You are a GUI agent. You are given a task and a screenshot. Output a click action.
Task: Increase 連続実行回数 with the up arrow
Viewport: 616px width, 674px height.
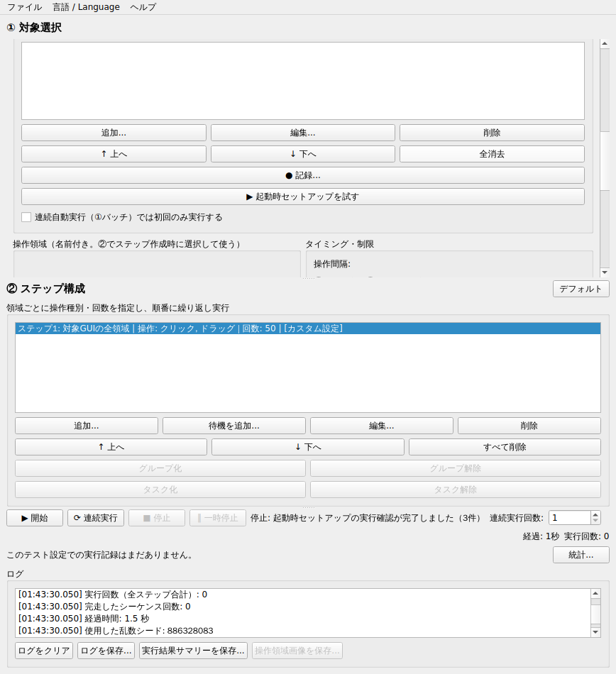[595, 514]
